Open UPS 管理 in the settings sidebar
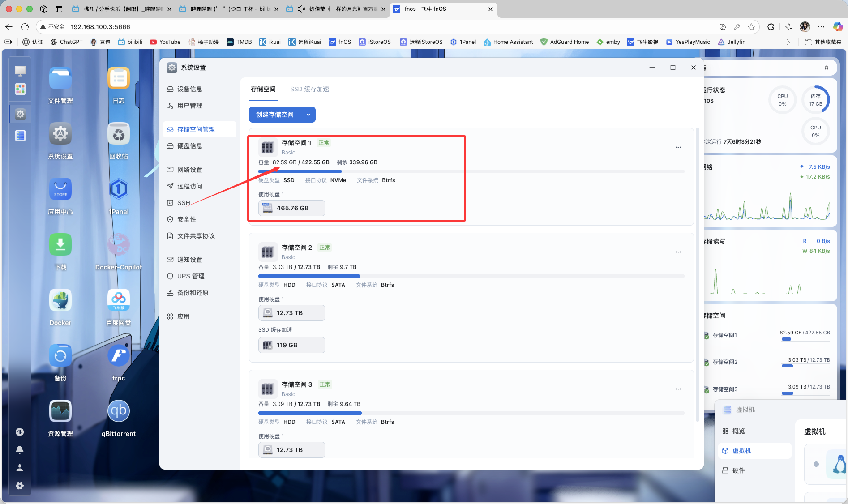Screen dimensions: 848x504 [x=200, y=276]
